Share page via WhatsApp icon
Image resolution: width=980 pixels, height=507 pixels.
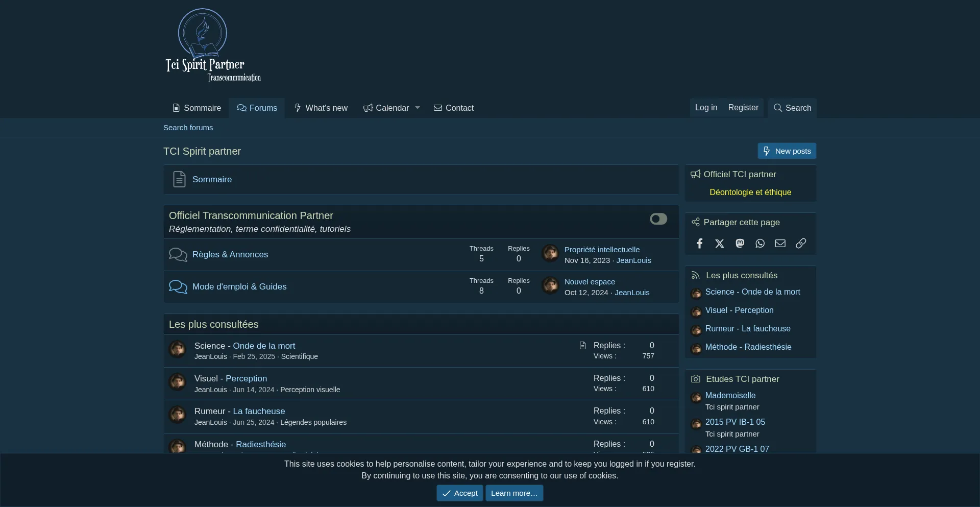760,244
